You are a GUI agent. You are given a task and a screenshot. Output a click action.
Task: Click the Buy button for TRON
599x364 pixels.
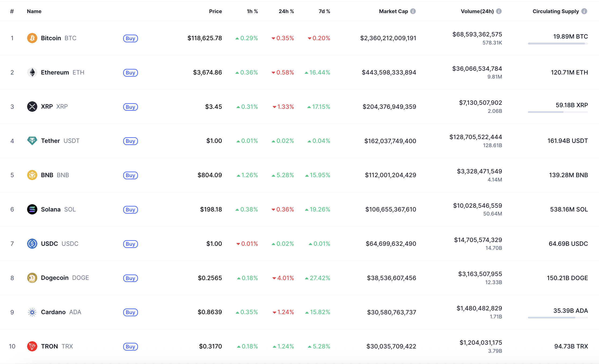130,346
